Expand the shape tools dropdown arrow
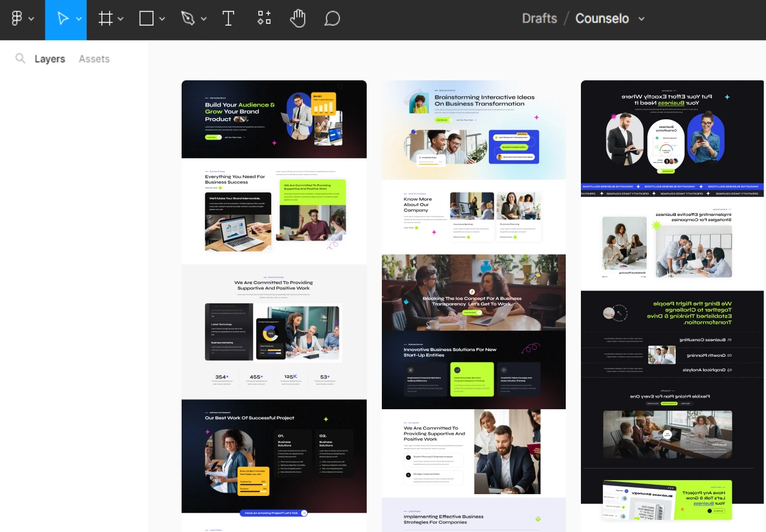 tap(162, 19)
